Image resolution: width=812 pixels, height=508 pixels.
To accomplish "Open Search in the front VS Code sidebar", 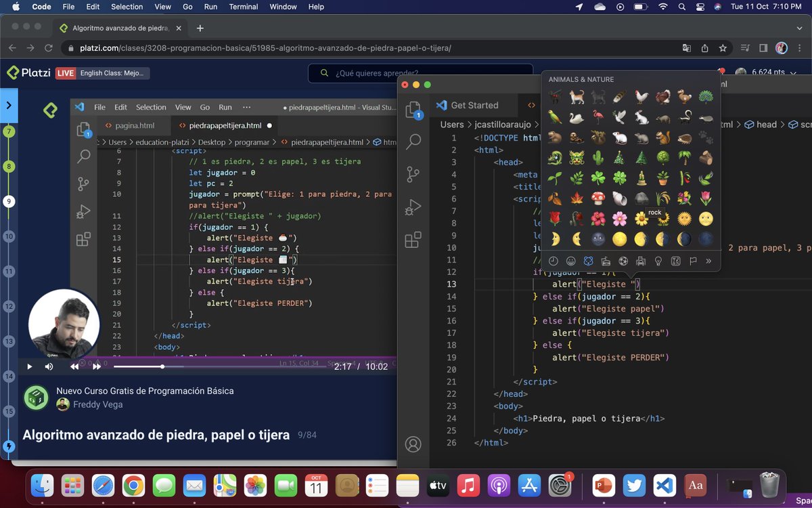I will 413,142.
